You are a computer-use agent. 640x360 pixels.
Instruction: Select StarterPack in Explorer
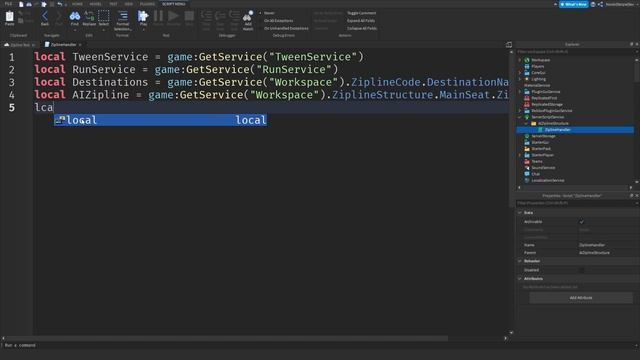541,149
